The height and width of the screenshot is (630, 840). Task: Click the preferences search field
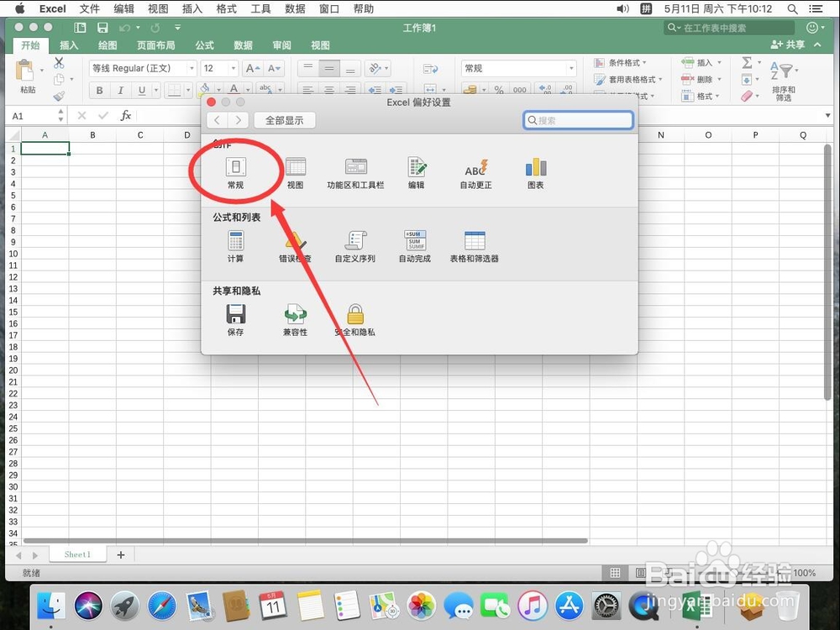[x=579, y=120]
